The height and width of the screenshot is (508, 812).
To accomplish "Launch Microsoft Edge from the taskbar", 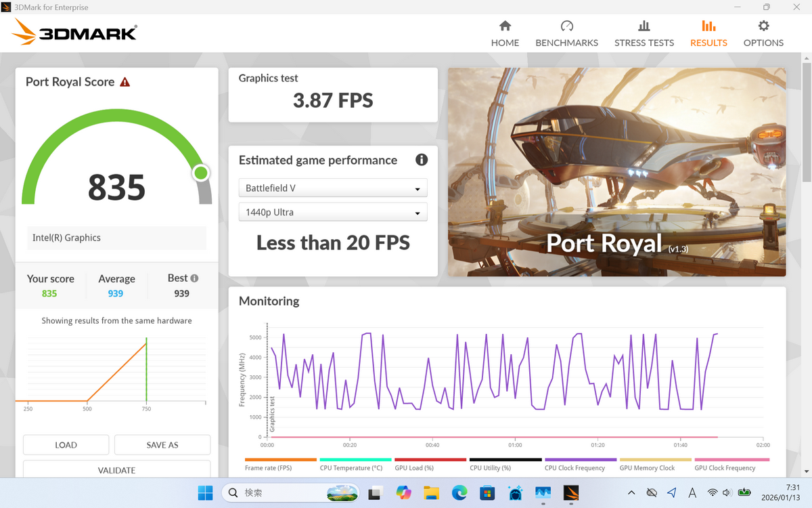I will tap(459, 493).
